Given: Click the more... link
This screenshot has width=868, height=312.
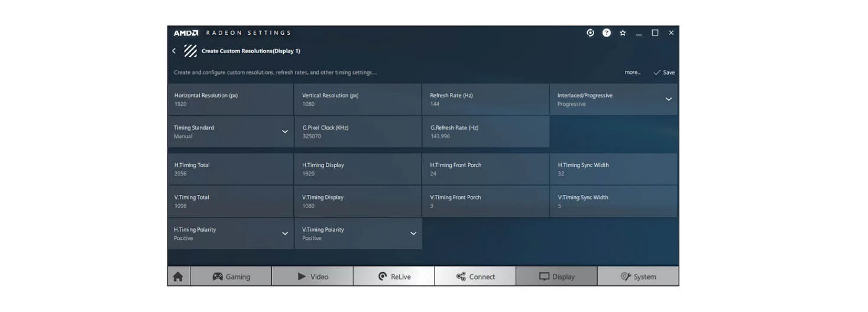Looking at the screenshot, I should (633, 73).
